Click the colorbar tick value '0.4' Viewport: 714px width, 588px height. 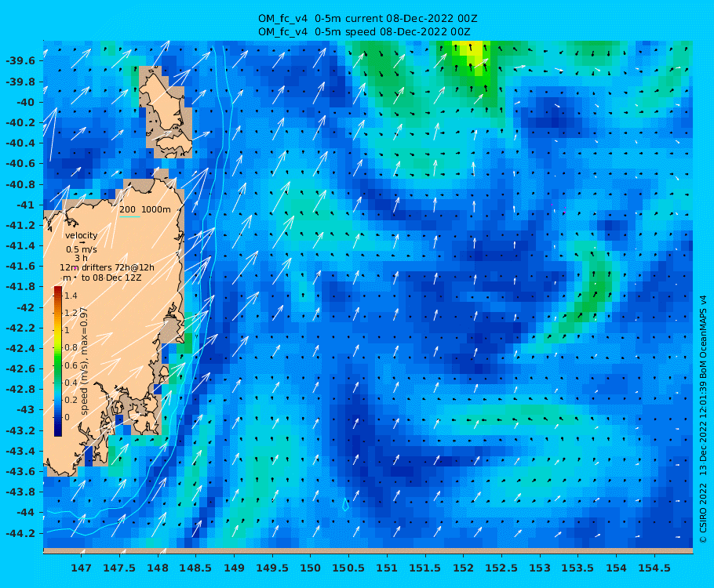(x=71, y=383)
